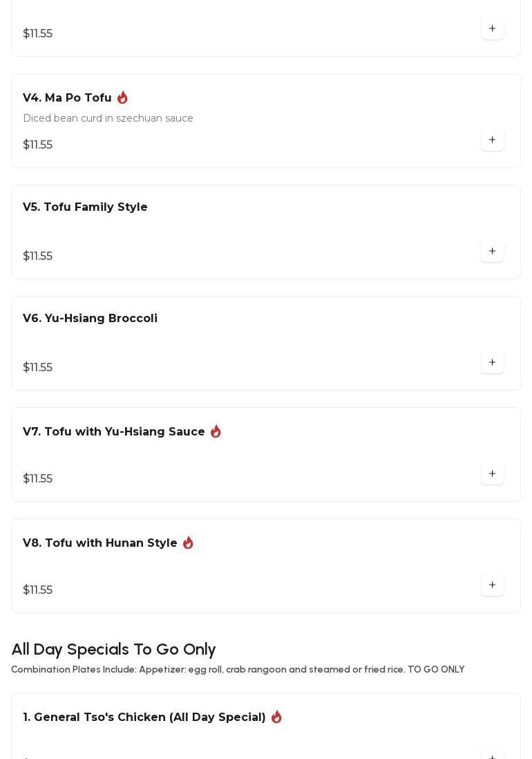Click Ma Po Tofu description text
This screenshot has height=759, width=532.
click(108, 119)
